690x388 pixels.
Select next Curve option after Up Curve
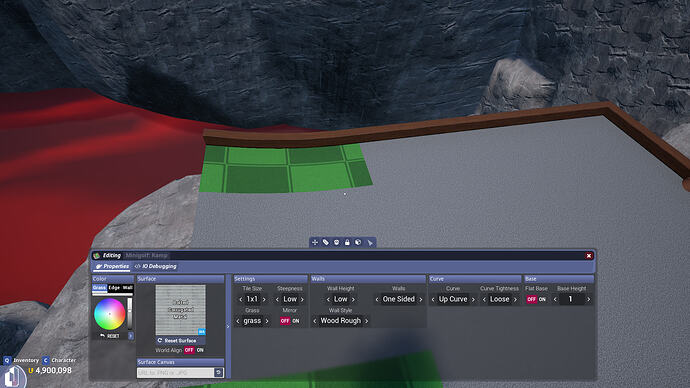click(x=473, y=299)
